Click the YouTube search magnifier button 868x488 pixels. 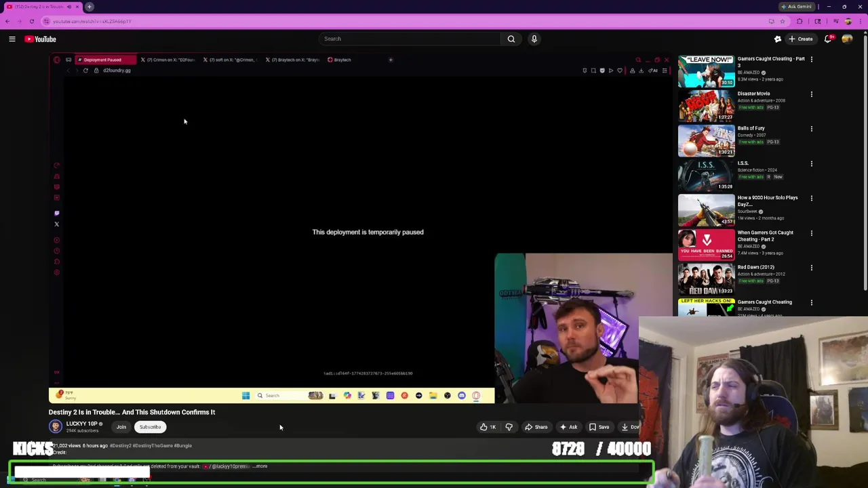click(x=511, y=39)
